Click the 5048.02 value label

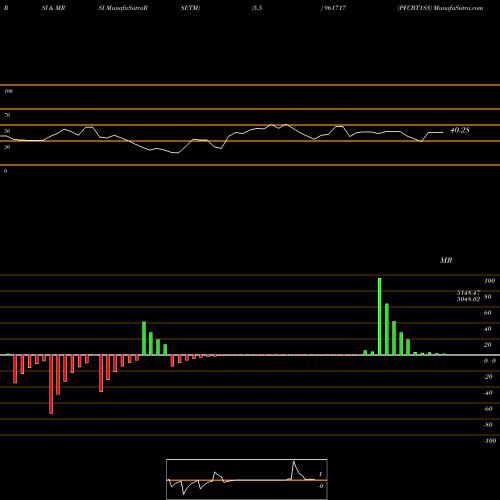click(468, 299)
